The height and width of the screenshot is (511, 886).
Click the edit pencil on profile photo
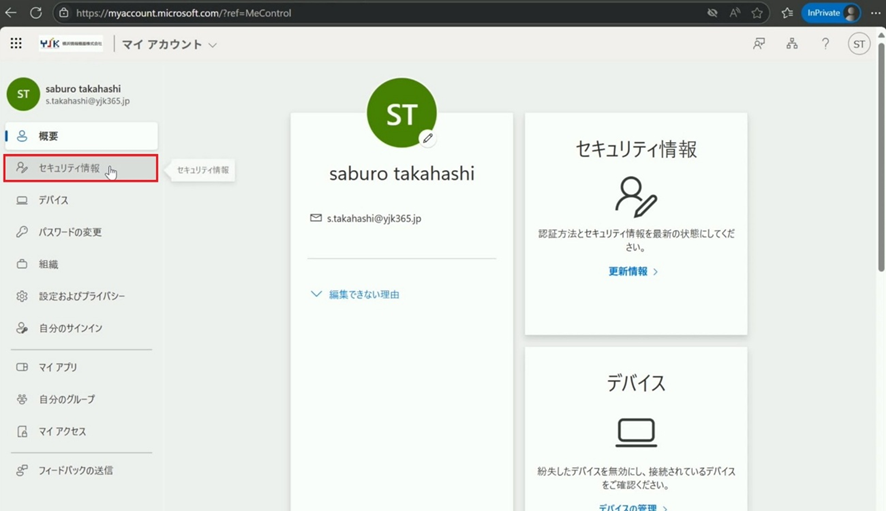[428, 139]
